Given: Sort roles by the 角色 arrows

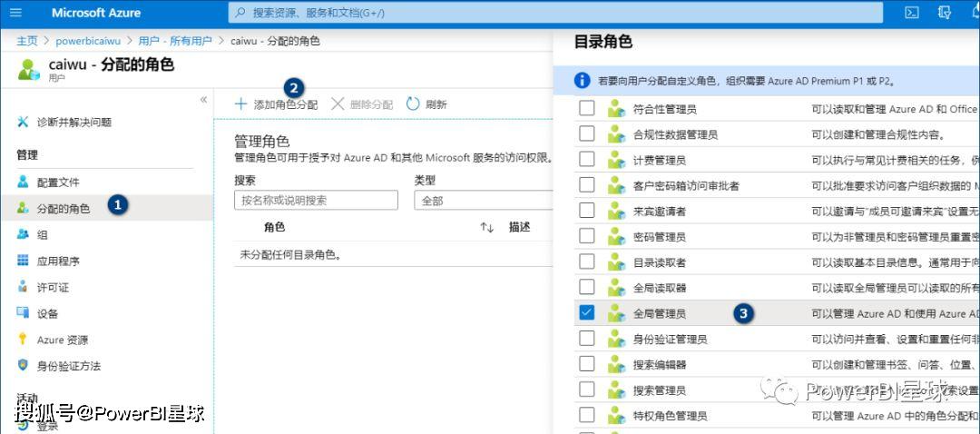Looking at the screenshot, I should point(487,228).
